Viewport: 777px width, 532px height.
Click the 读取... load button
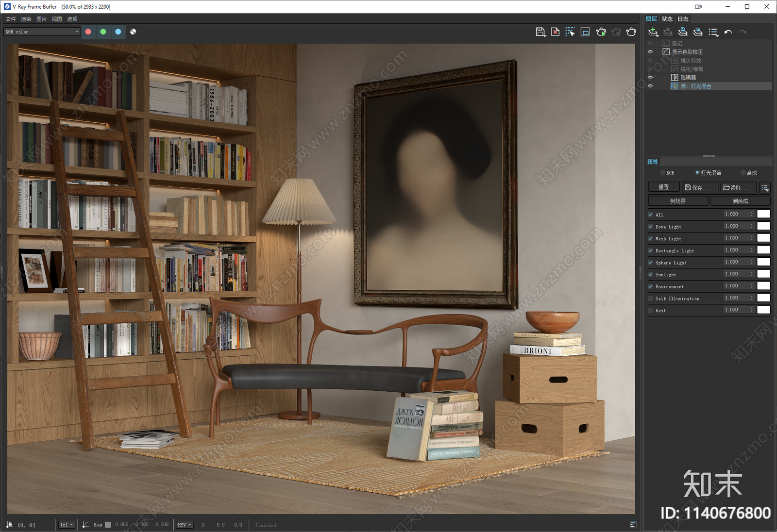pyautogui.click(x=739, y=187)
